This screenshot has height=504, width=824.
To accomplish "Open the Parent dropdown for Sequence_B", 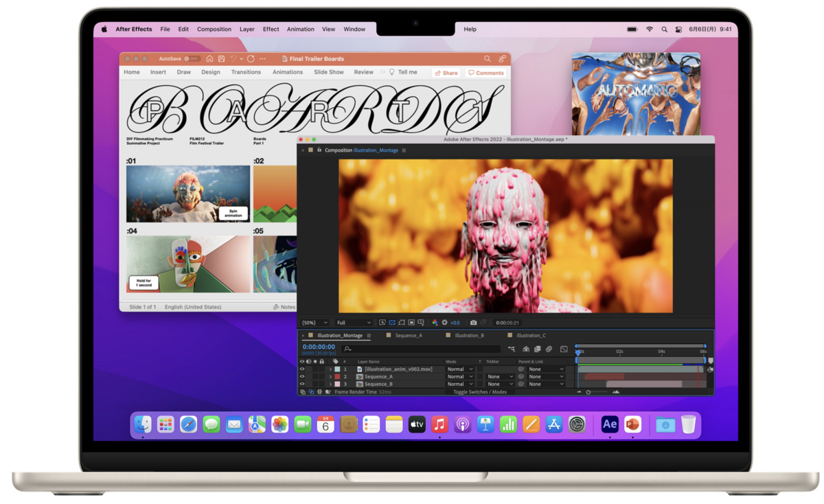I will point(546,385).
